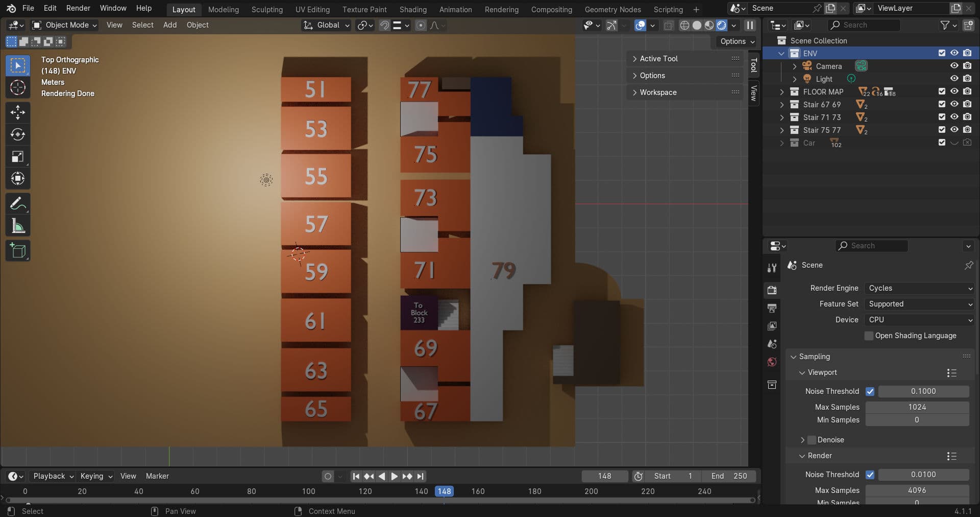Viewport: 980px width, 517px height.
Task: Open the Render menu
Action: click(78, 8)
